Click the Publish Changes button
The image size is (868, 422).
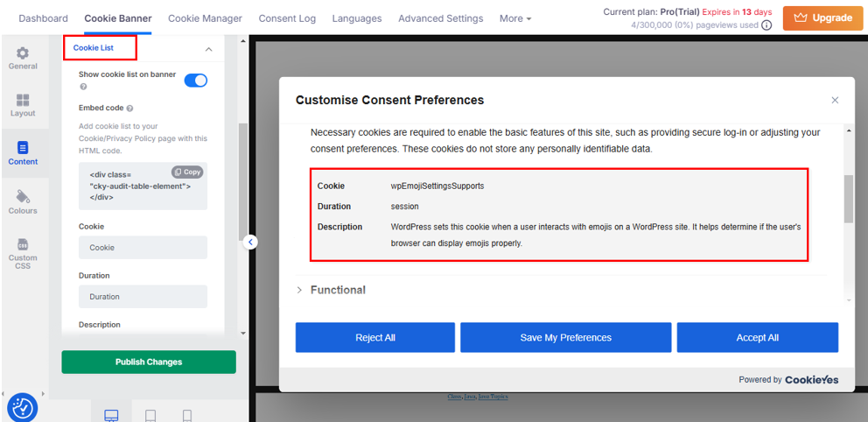pyautogui.click(x=149, y=362)
